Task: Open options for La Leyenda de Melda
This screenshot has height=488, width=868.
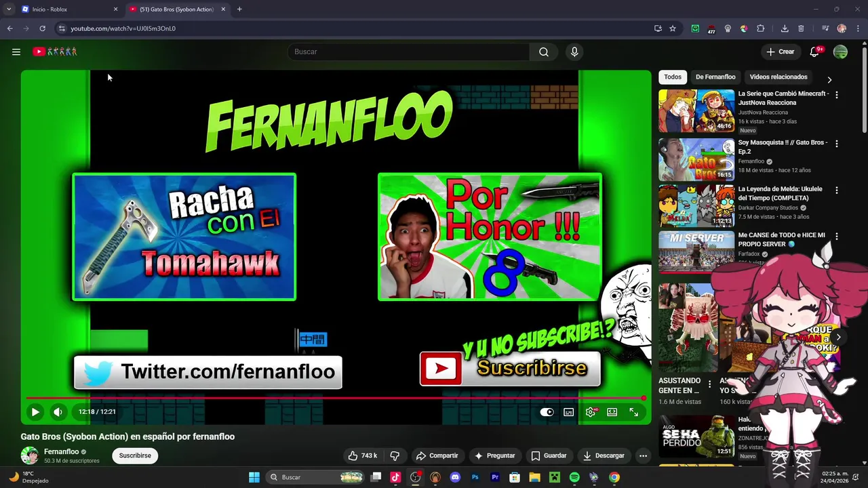Action: [x=836, y=190]
